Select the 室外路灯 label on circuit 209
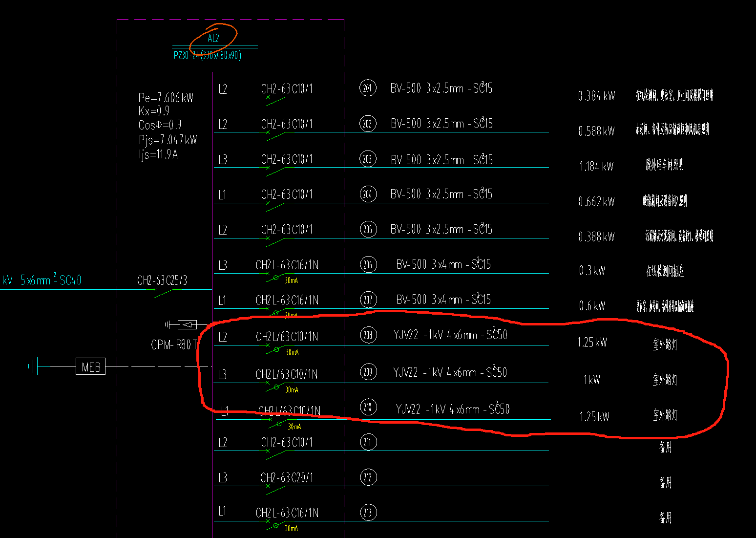 665,380
